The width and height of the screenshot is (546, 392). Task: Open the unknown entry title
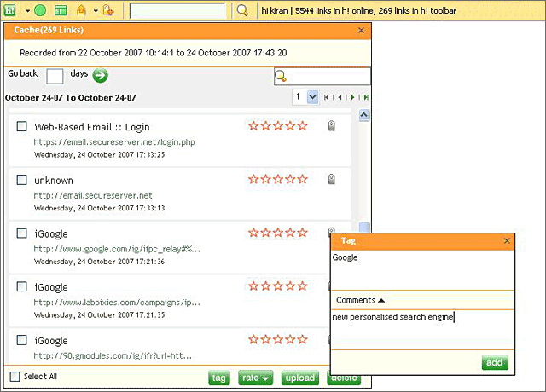(54, 181)
